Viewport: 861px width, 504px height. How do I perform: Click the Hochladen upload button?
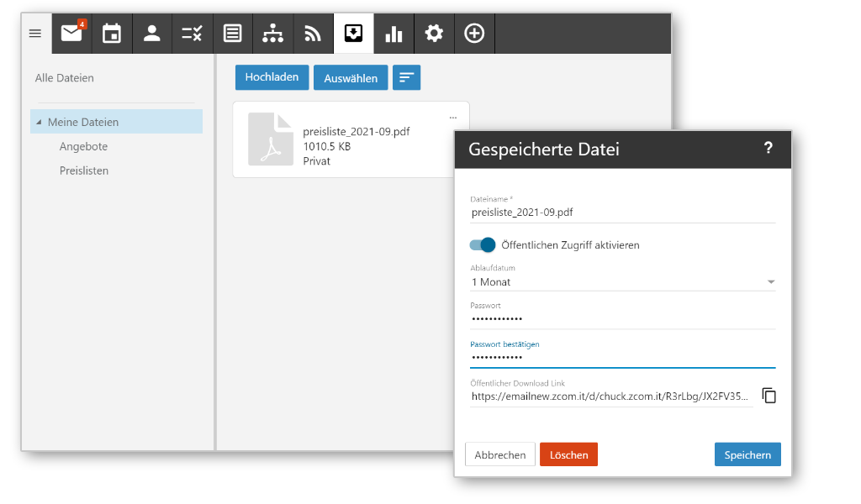click(x=272, y=77)
